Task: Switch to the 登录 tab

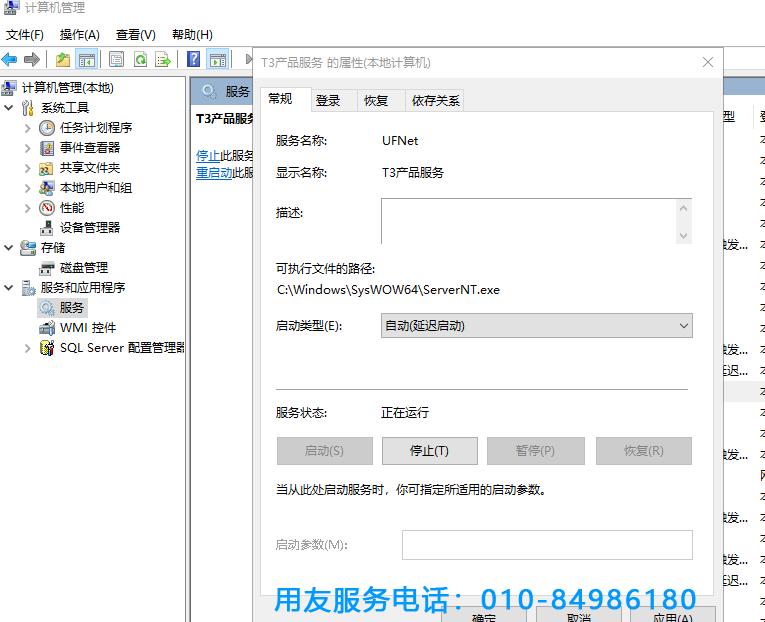Action: pos(334,100)
